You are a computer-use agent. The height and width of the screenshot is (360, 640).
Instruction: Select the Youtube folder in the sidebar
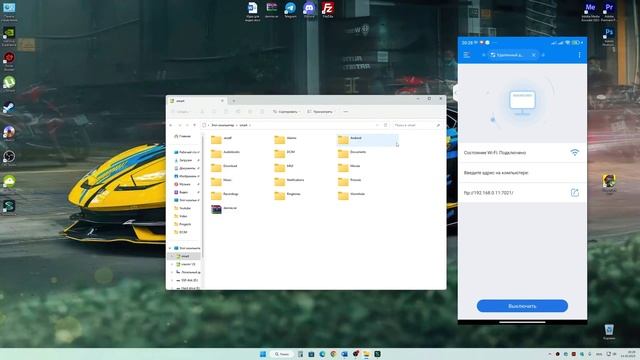[182, 208]
